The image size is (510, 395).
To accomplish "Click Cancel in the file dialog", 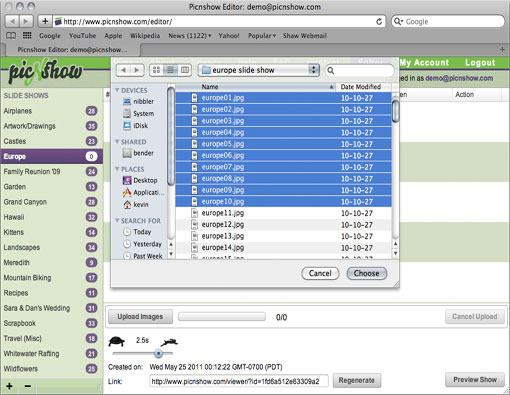I will (320, 273).
